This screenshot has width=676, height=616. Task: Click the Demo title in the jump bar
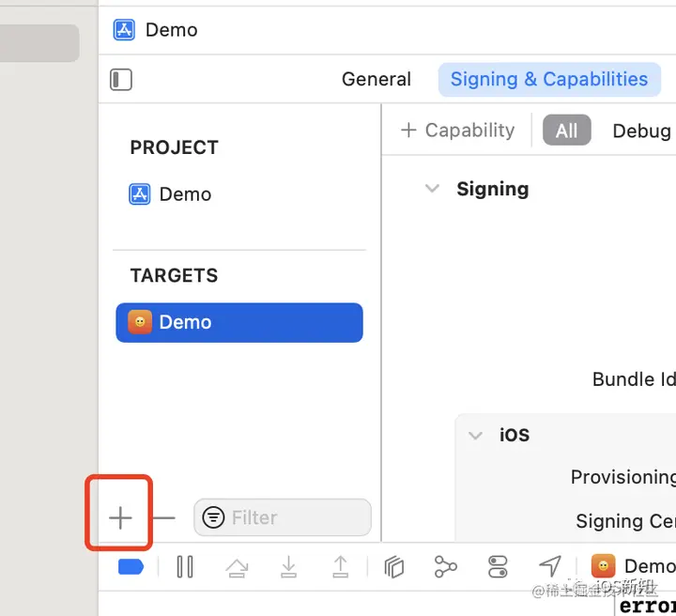tap(172, 30)
